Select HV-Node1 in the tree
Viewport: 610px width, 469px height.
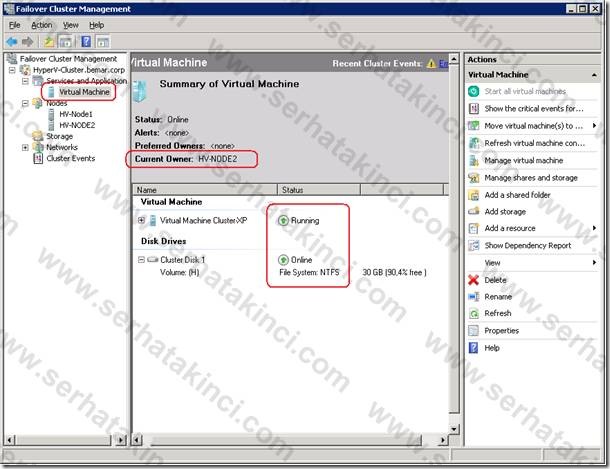coord(76,114)
